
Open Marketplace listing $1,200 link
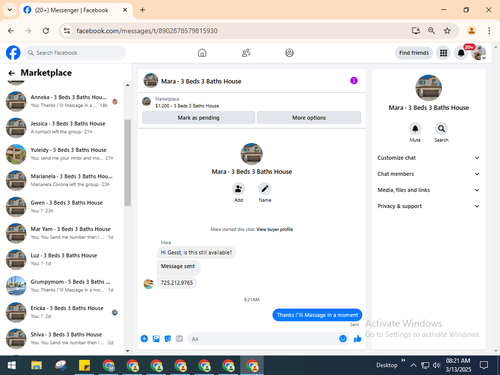(187, 106)
